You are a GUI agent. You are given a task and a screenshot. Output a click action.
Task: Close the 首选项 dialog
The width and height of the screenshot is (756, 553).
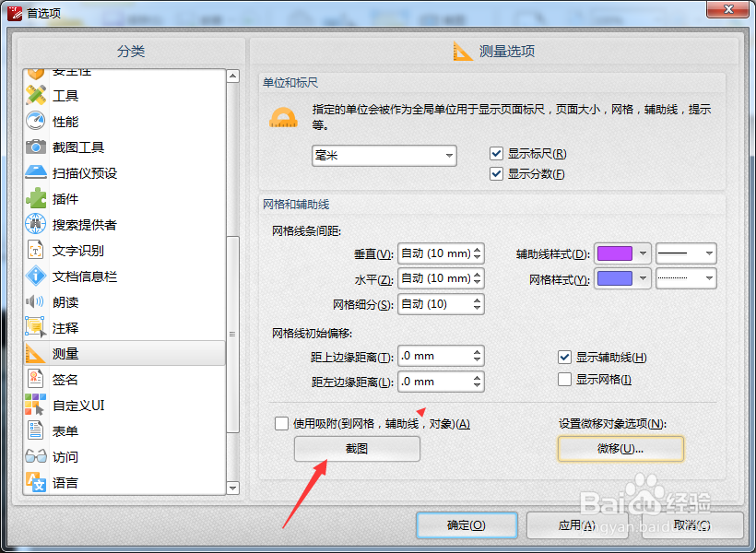click(728, 9)
